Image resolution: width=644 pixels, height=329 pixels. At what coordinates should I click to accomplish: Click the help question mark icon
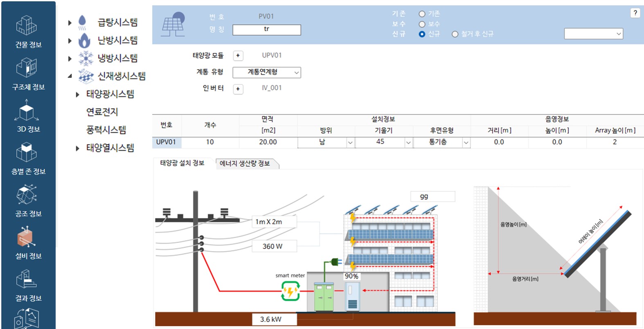tap(635, 13)
